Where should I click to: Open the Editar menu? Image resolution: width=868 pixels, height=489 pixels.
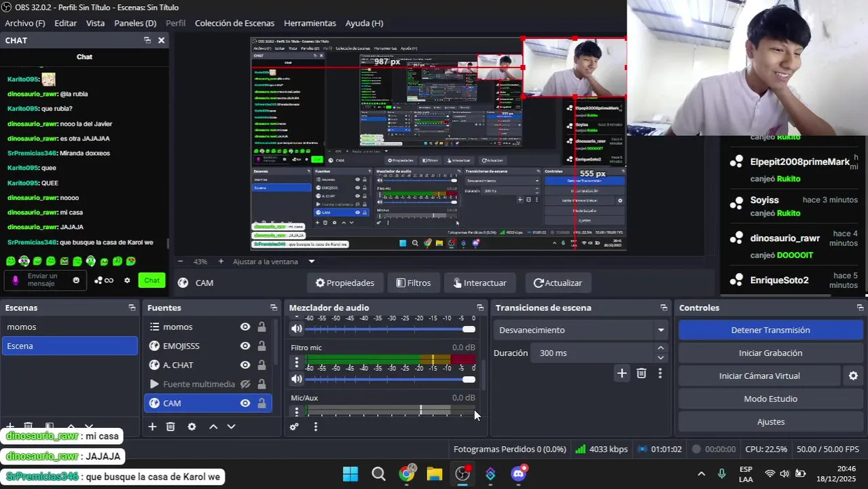click(x=65, y=23)
